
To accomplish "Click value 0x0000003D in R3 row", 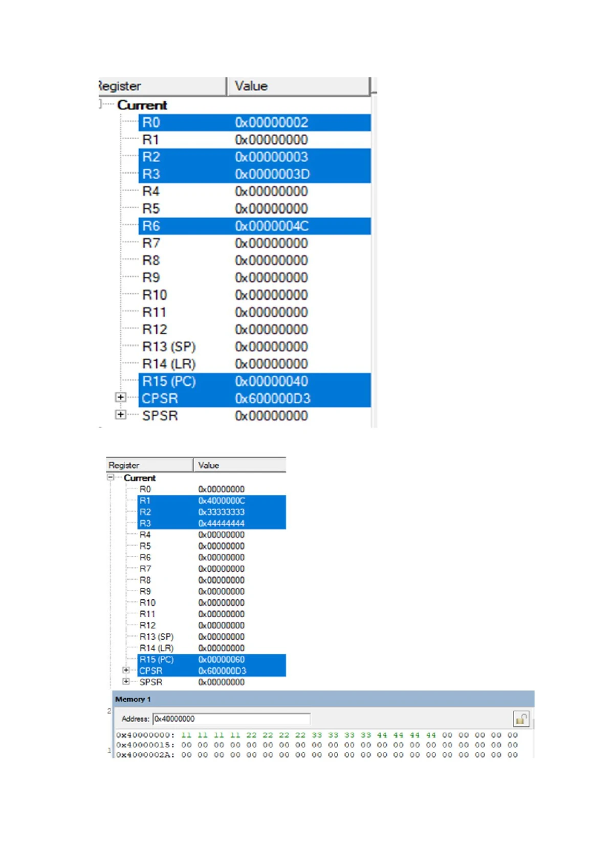I will point(272,174).
